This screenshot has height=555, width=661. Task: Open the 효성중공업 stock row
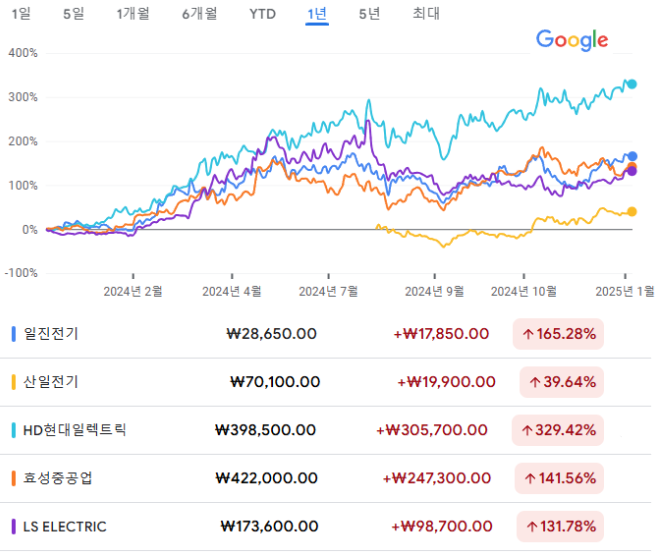point(325,478)
